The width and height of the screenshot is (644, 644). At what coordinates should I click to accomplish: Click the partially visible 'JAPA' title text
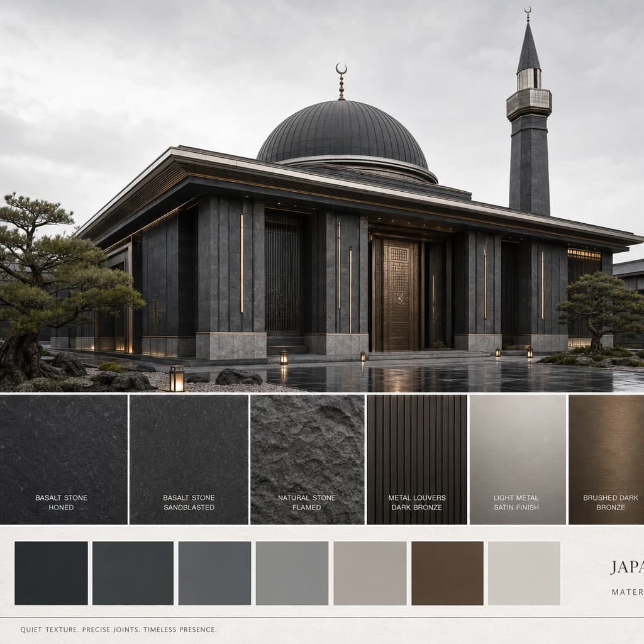coord(627,567)
